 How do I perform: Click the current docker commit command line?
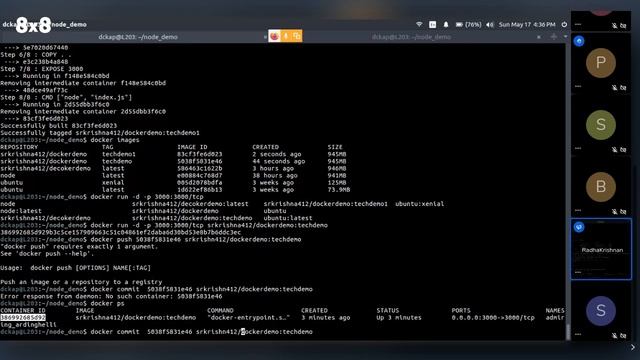(x=156, y=332)
